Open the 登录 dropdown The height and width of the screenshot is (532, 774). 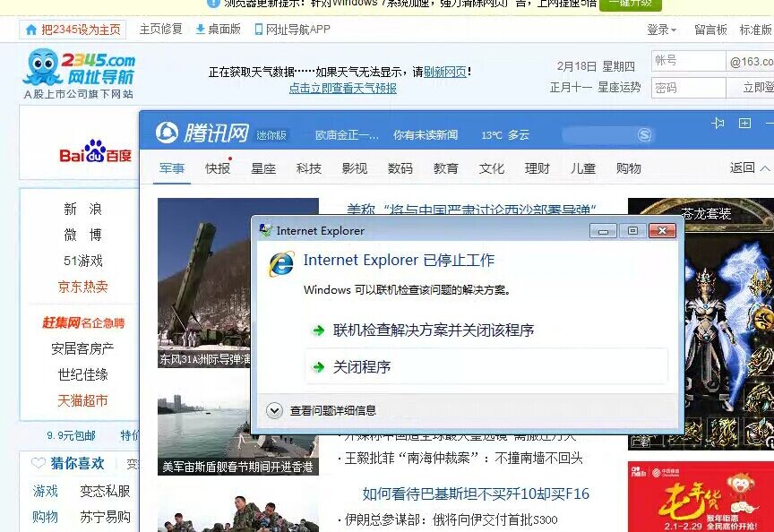coord(661,30)
